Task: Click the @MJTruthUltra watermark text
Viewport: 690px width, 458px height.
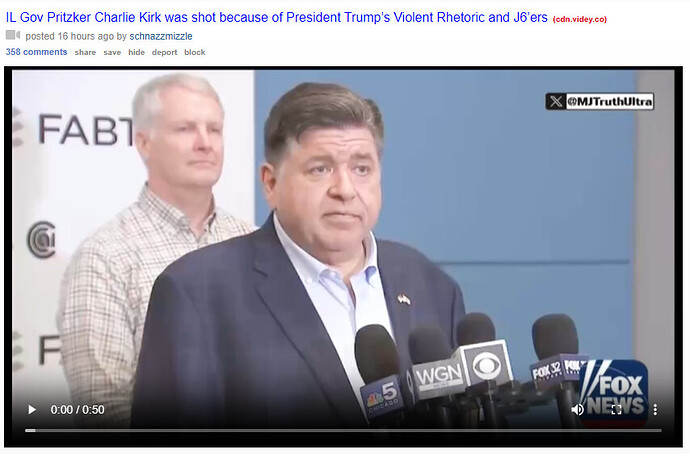Action: pos(609,102)
